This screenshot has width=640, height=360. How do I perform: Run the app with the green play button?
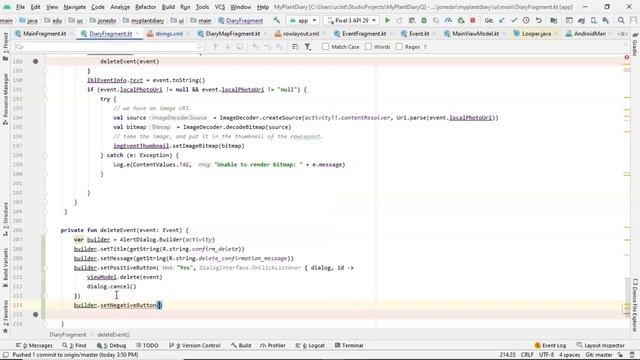pos(387,20)
